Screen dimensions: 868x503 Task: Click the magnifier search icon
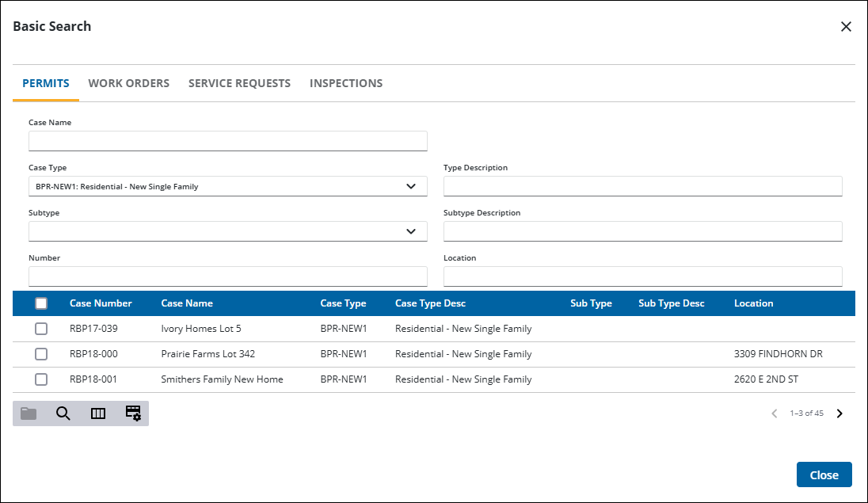(63, 413)
